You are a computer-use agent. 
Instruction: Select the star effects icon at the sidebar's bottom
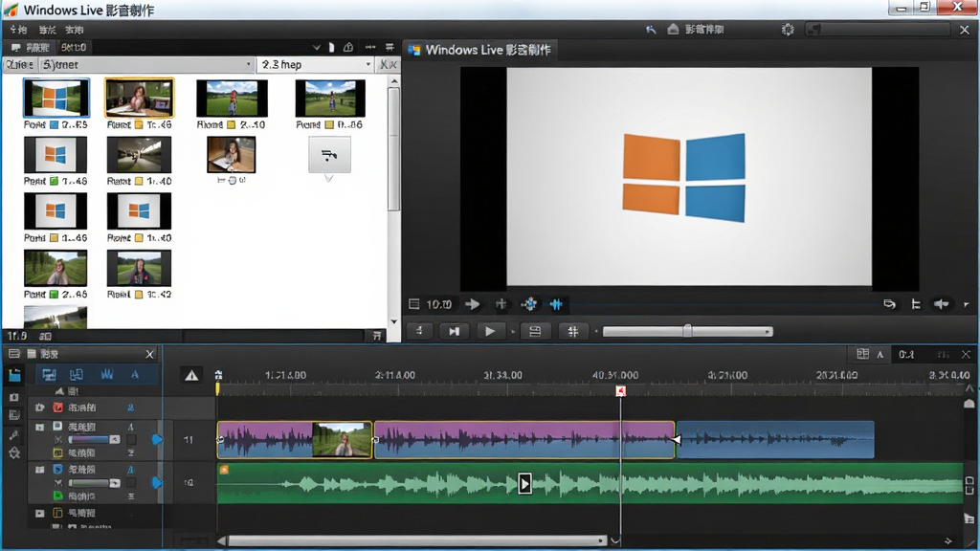click(x=14, y=453)
